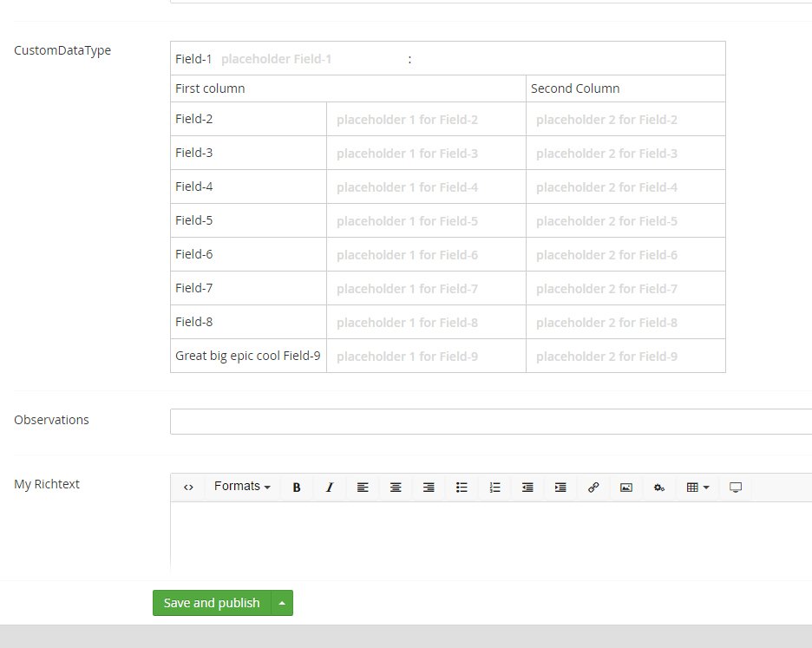
Task: Toggle bold formatting in richtext
Action: (x=297, y=488)
